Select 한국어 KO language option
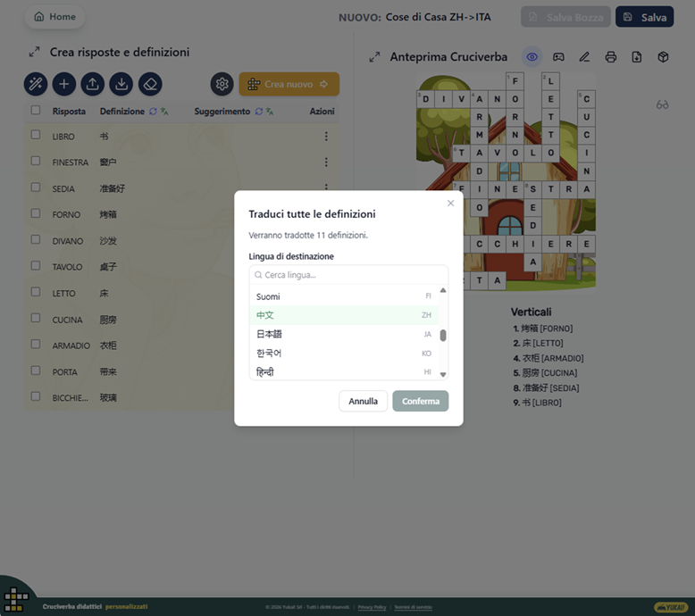This screenshot has height=616, width=695. point(344,354)
